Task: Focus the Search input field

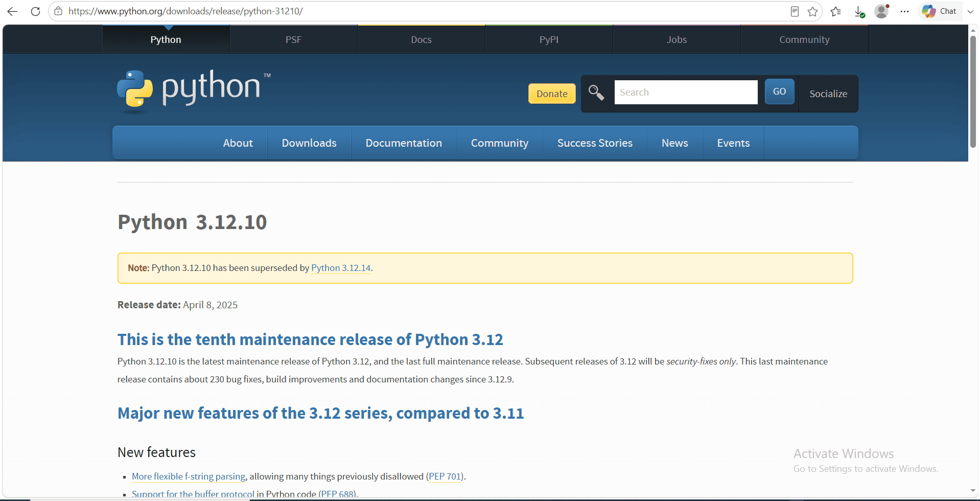Action: (686, 93)
